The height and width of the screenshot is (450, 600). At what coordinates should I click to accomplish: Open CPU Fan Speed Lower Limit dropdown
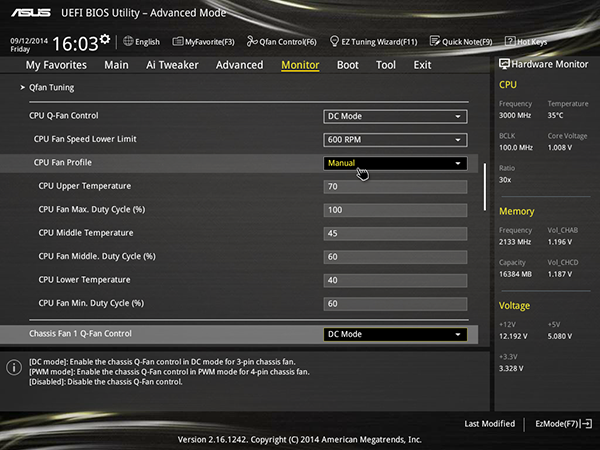(395, 140)
